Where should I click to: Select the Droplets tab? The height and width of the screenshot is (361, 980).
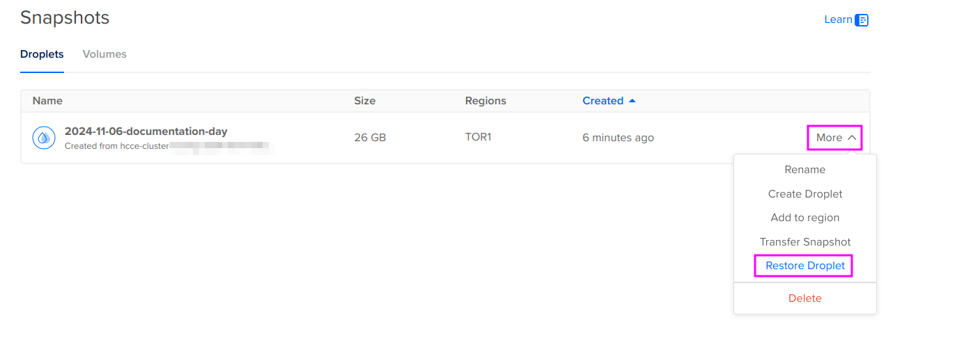[x=42, y=54]
